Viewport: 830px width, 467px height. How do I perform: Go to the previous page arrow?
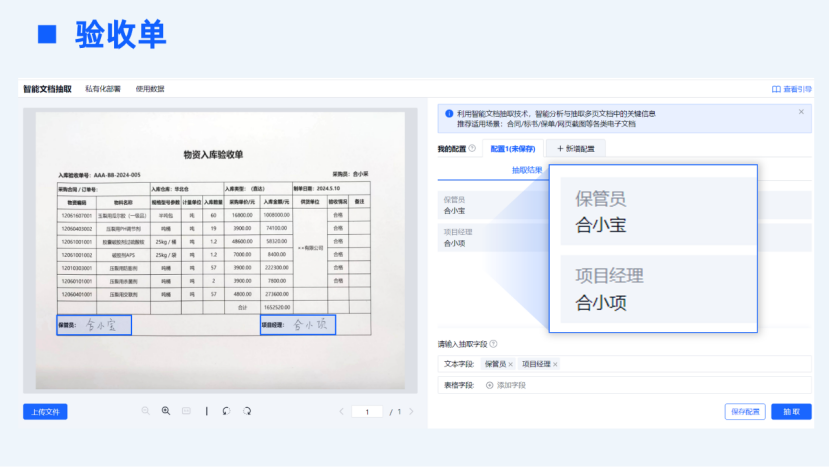click(341, 411)
